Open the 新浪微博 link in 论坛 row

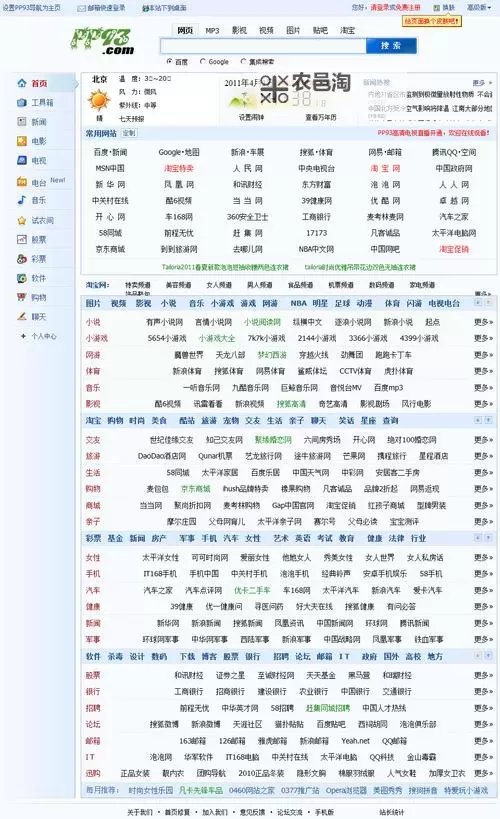206,724
